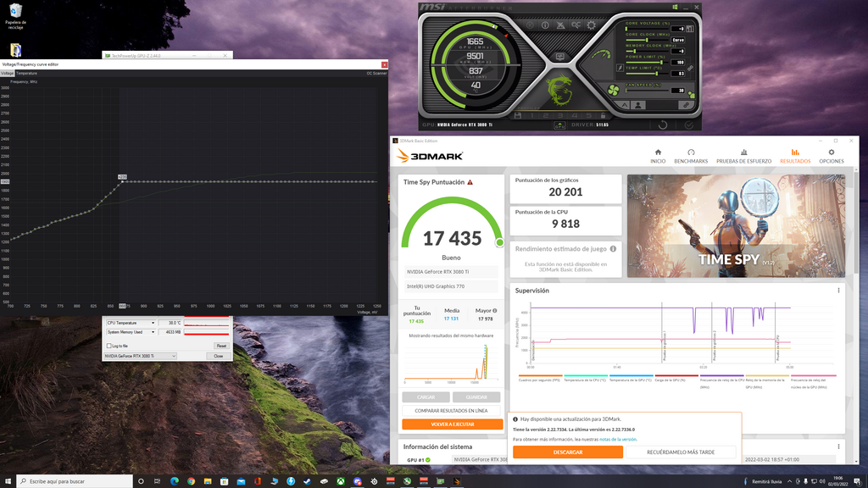This screenshot has width=868, height=488.
Task: Open 3DMark OPCIONES settings
Action: tap(832, 157)
